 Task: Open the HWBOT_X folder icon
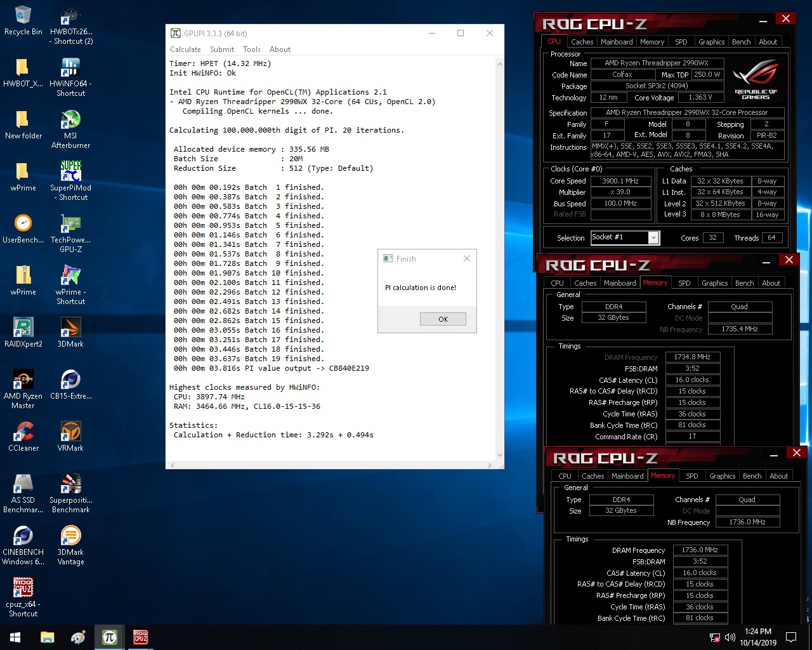coord(23,73)
